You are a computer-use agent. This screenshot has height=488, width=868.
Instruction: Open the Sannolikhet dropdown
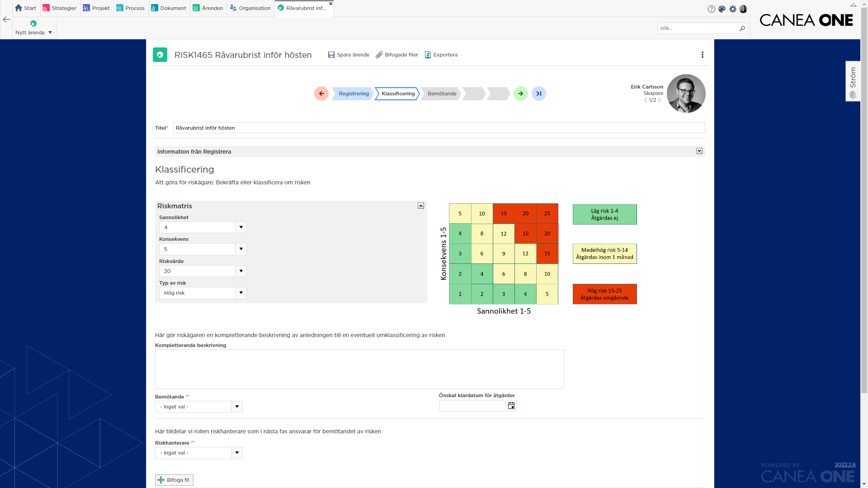tap(241, 227)
